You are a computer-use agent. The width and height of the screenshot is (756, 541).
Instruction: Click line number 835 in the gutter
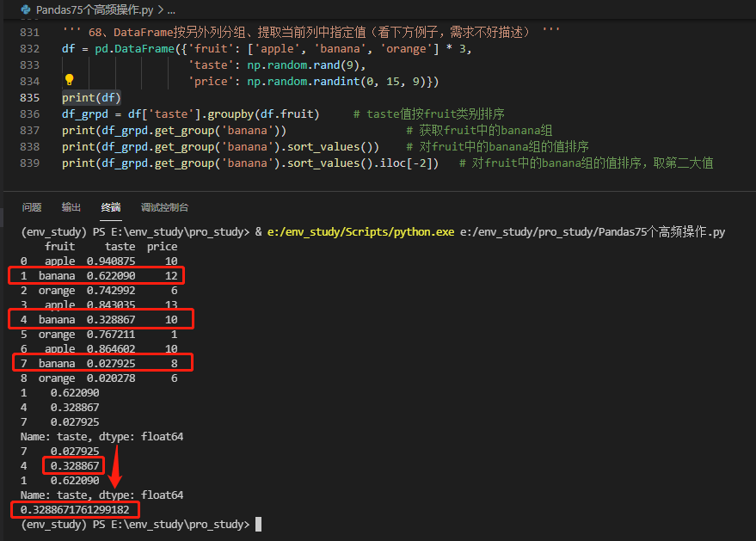click(30, 98)
